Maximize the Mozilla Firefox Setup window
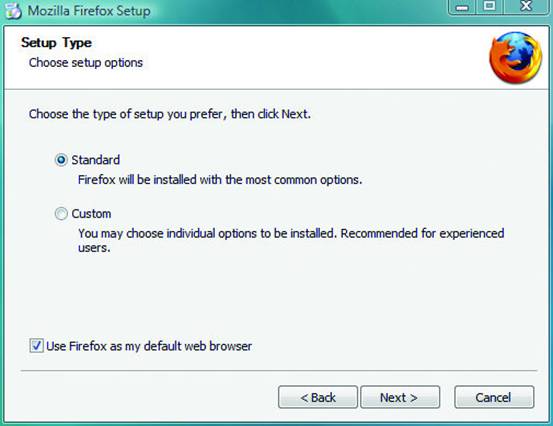The height and width of the screenshot is (426, 553). click(x=490, y=7)
